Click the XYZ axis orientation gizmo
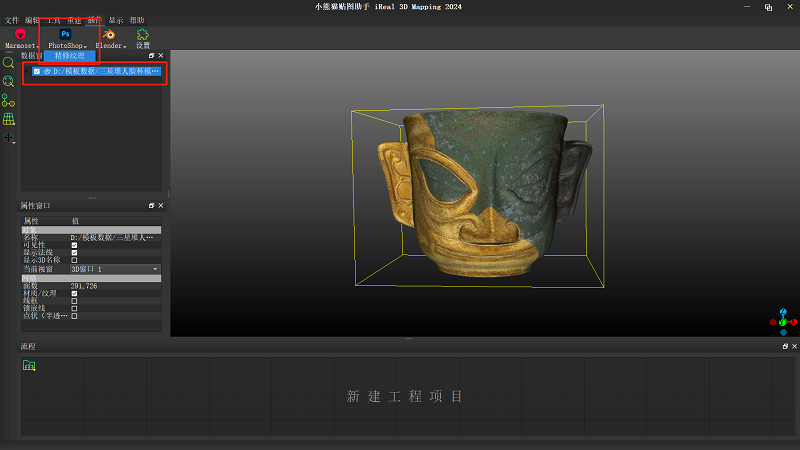 pyautogui.click(x=783, y=322)
